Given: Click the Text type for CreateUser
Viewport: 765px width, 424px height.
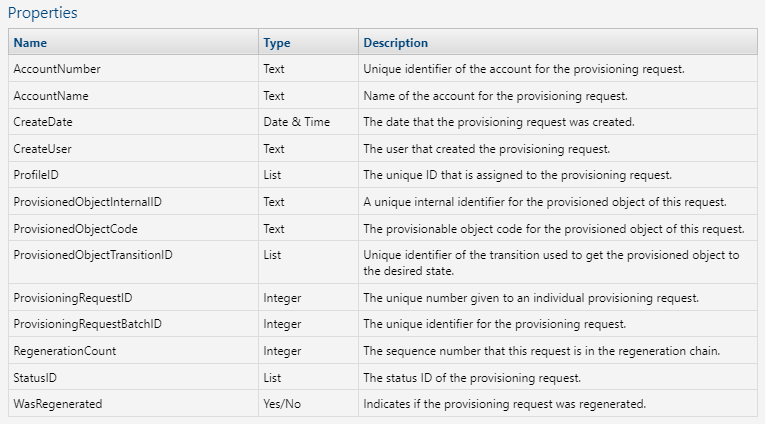Looking at the screenshot, I should tap(274, 149).
